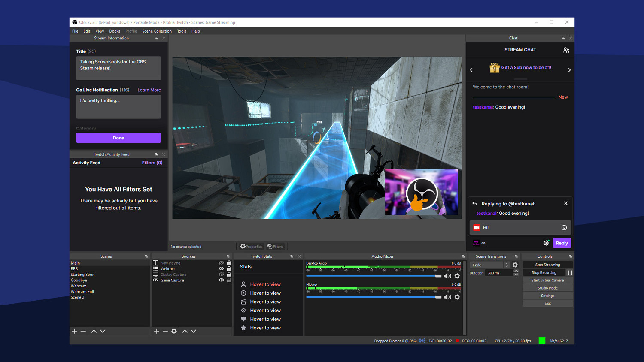The image size is (644, 362).
Task: Open Mic/Aux audio settings gear
Action: point(457,297)
